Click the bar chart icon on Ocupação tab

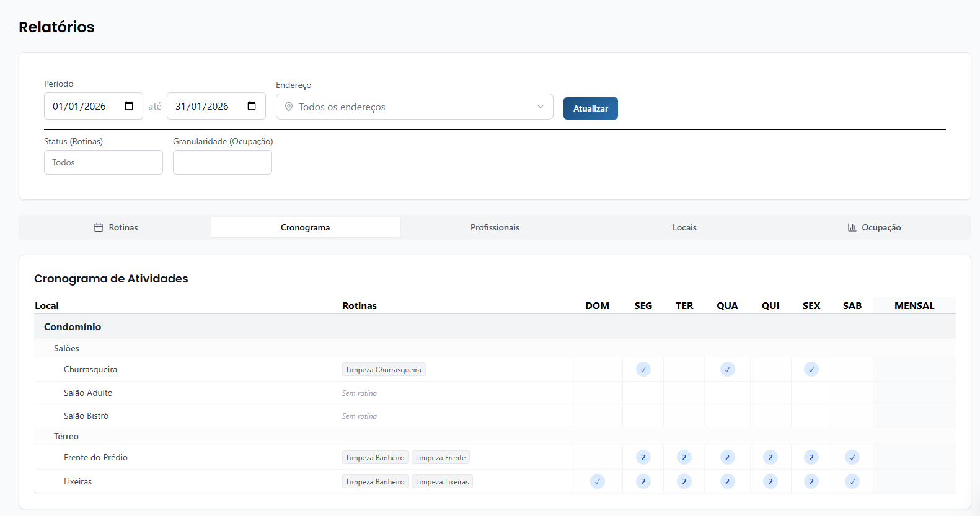[852, 227]
